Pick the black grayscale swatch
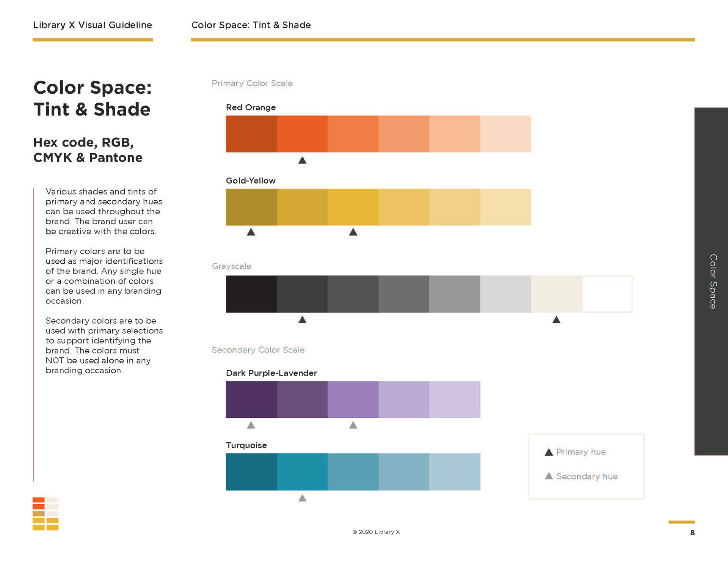The image size is (728, 563). tap(251, 294)
